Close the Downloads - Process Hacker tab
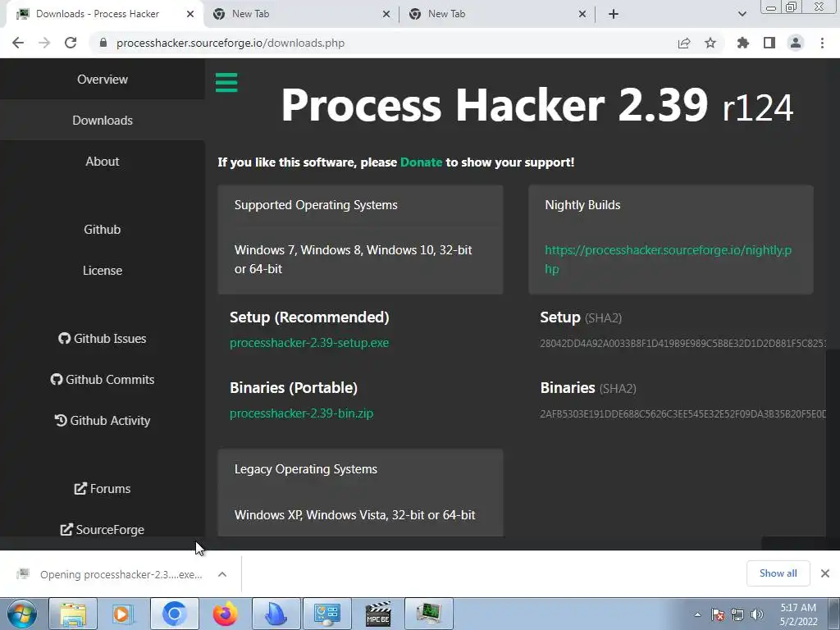 click(190, 14)
